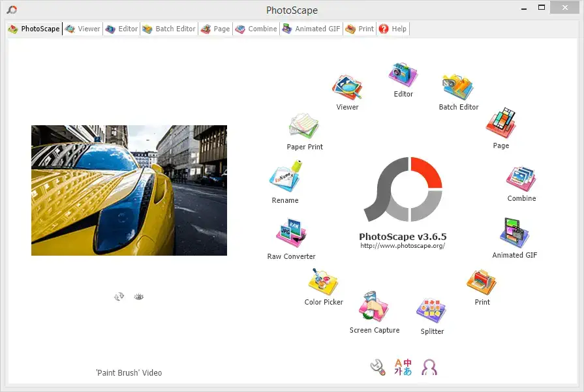584x392 pixels.
Task: Open the Print tool icon
Action: (482, 282)
